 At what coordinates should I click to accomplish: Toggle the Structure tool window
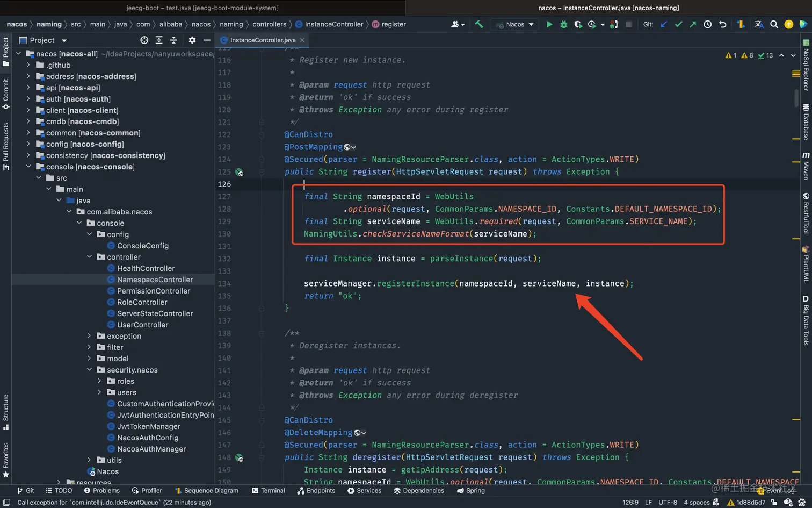tap(6, 412)
